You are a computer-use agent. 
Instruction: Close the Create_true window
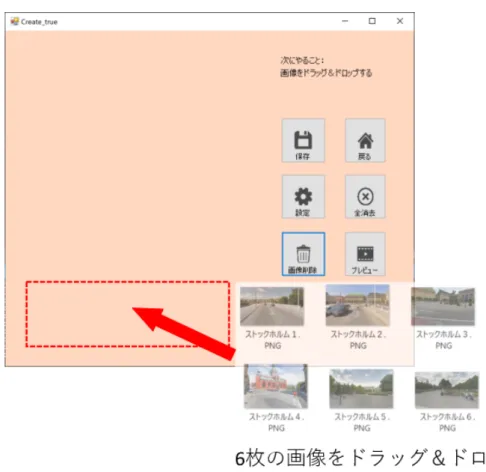click(400, 21)
